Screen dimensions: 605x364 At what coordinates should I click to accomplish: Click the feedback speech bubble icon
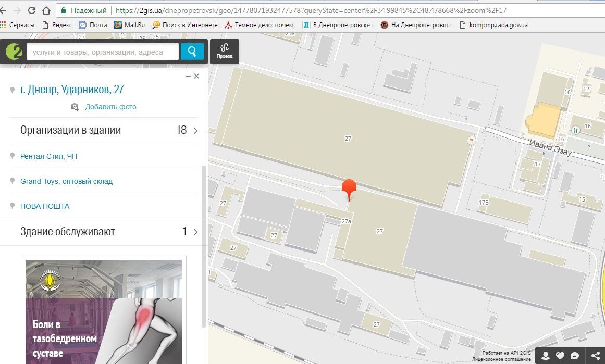click(x=575, y=356)
